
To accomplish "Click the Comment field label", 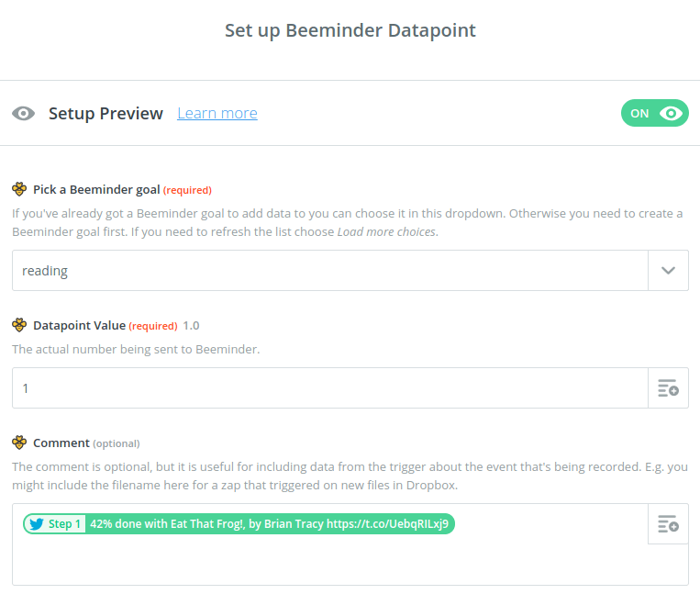I will [61, 443].
